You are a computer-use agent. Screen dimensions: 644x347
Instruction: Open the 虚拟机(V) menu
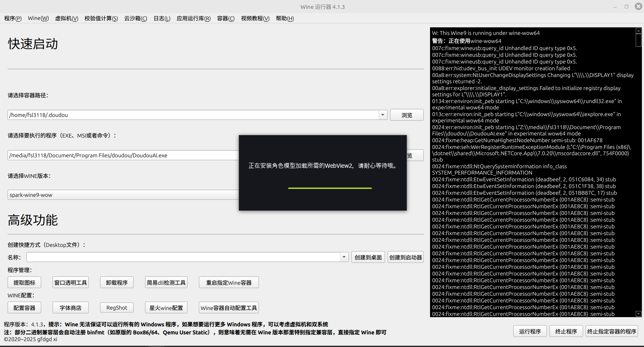click(x=66, y=18)
